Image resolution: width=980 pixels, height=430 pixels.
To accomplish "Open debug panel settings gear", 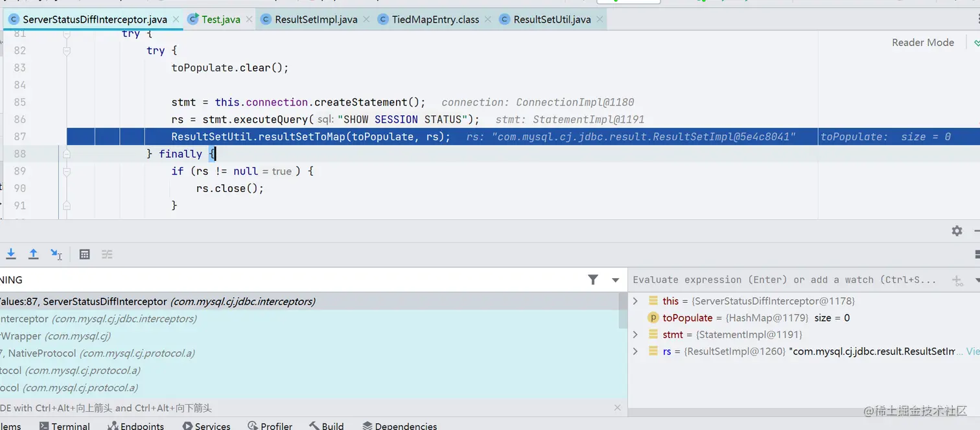I will [957, 231].
